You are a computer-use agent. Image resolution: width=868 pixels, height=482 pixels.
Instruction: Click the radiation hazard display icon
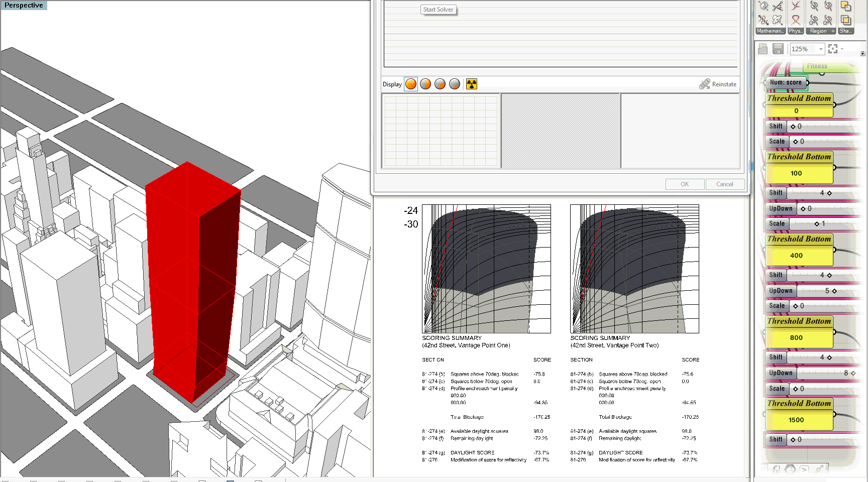tap(471, 84)
